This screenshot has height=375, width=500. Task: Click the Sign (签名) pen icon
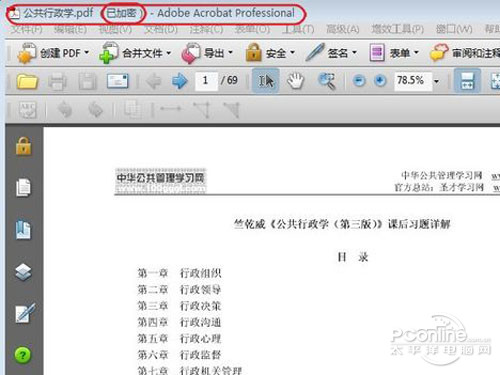click(315, 53)
